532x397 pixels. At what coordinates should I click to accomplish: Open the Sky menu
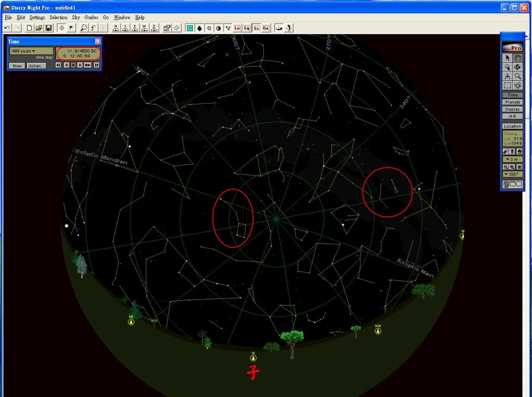[76, 18]
